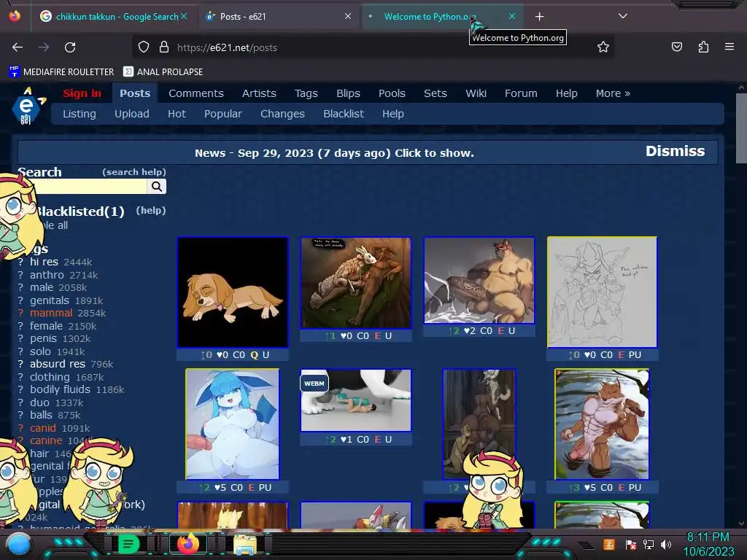Screen dimensions: 747x560
Task: Click the network icon in the tray
Action: tap(648, 544)
